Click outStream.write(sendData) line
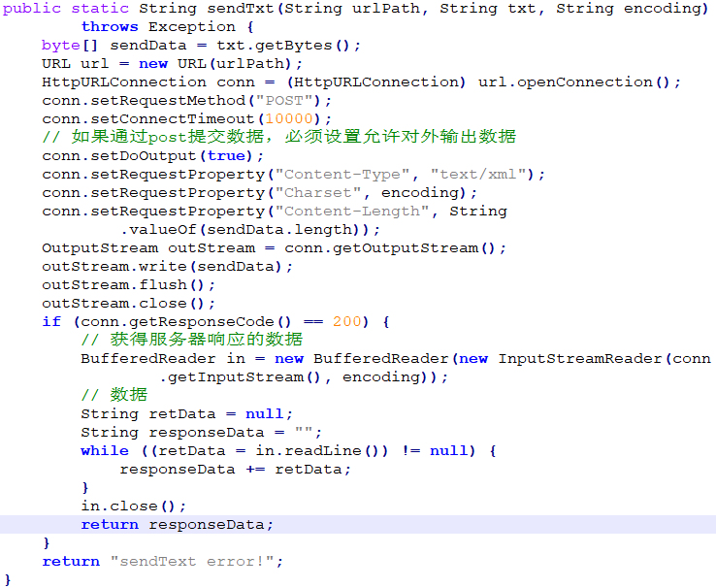 [167, 267]
